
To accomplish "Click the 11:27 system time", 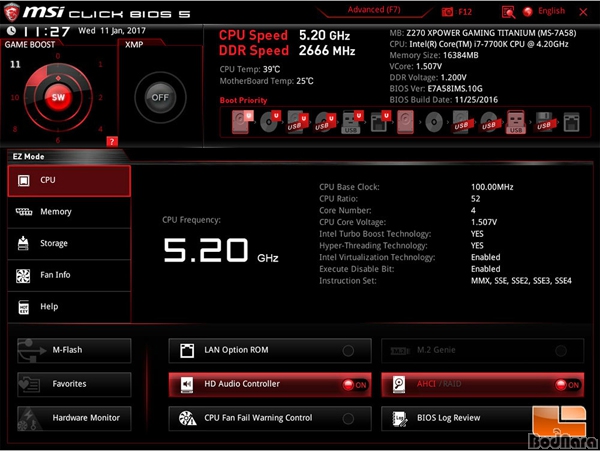I will 46,32.
